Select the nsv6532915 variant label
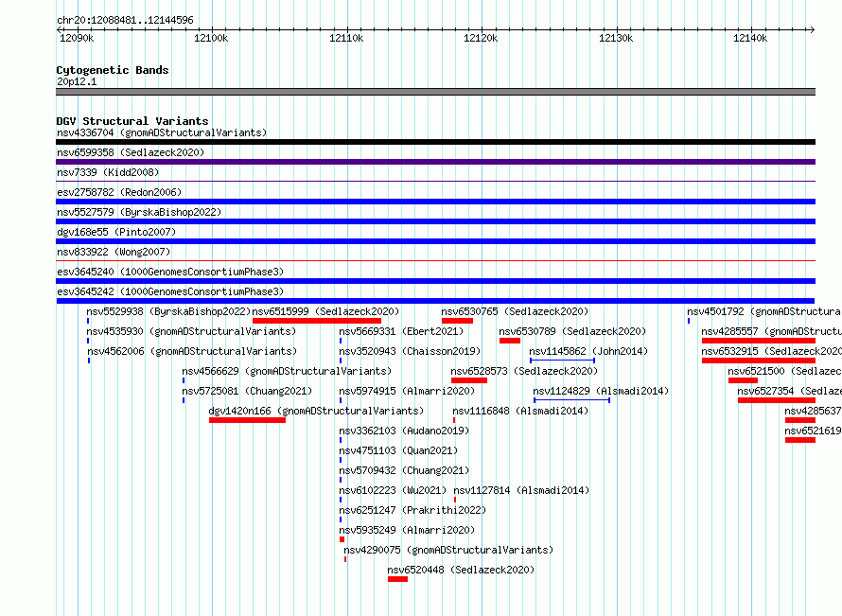The image size is (842, 616). [x=771, y=351]
